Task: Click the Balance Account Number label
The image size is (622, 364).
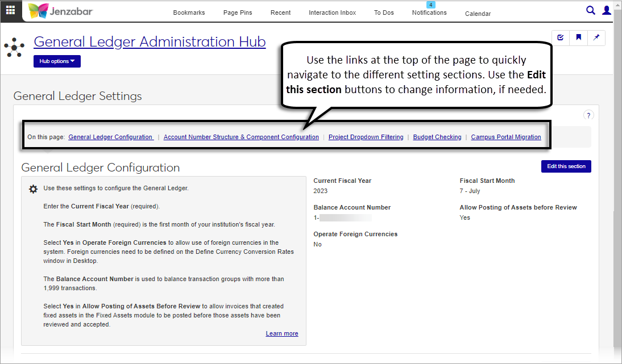Action: coord(352,207)
